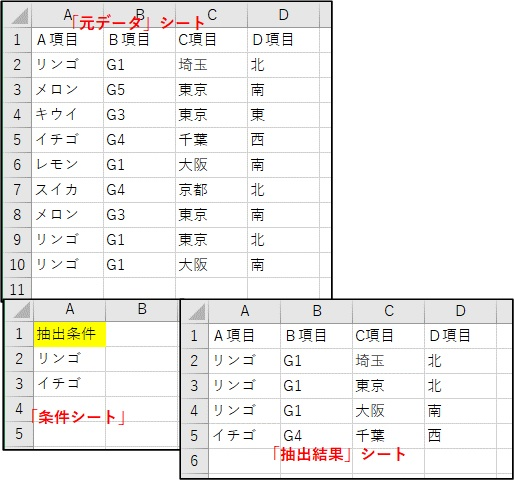Click column B header in 条件シート

pyautogui.click(x=142, y=310)
